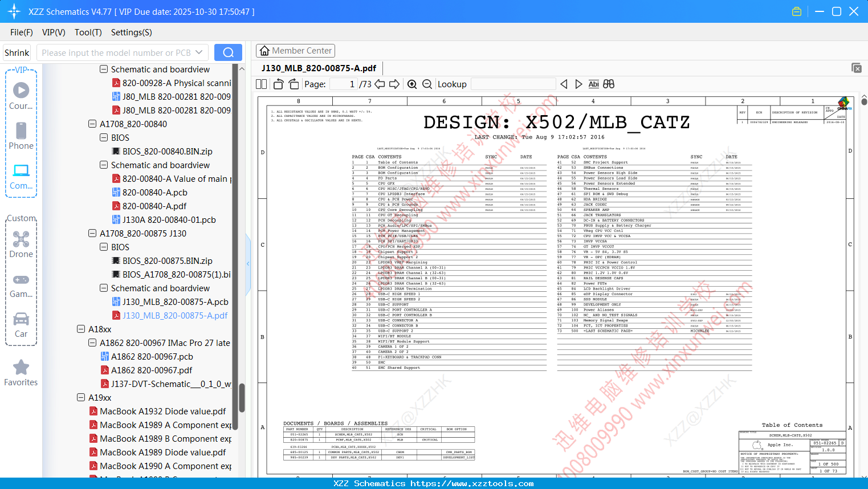Open the Drone category

click(x=21, y=244)
